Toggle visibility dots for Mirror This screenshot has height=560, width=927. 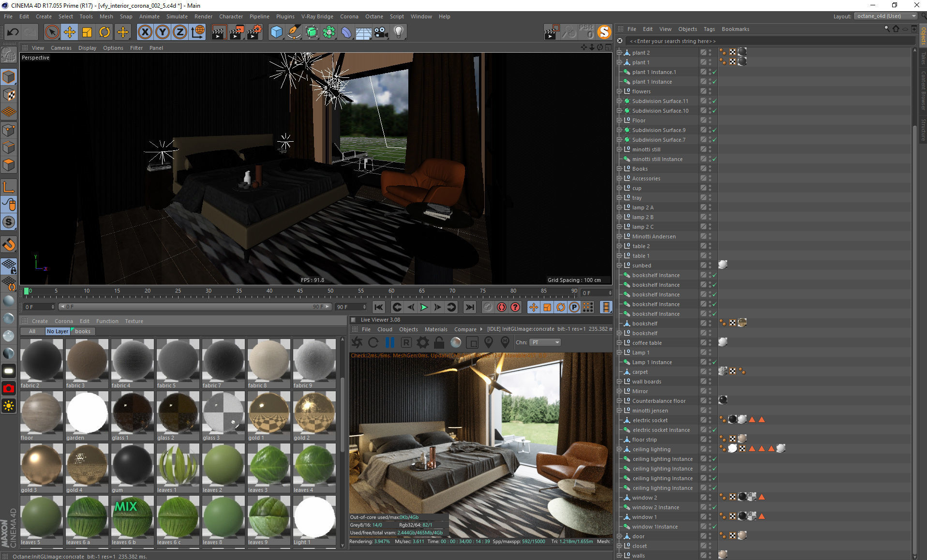pyautogui.click(x=710, y=391)
